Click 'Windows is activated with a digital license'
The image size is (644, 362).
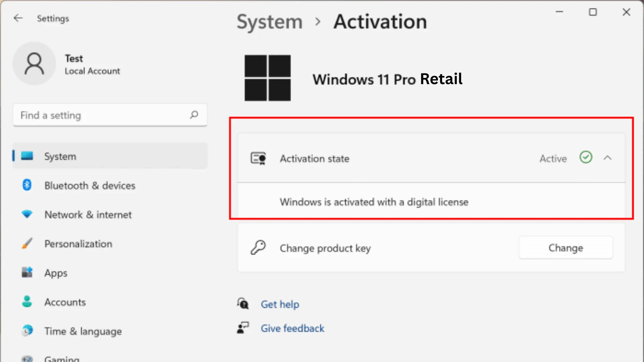pyautogui.click(x=374, y=202)
